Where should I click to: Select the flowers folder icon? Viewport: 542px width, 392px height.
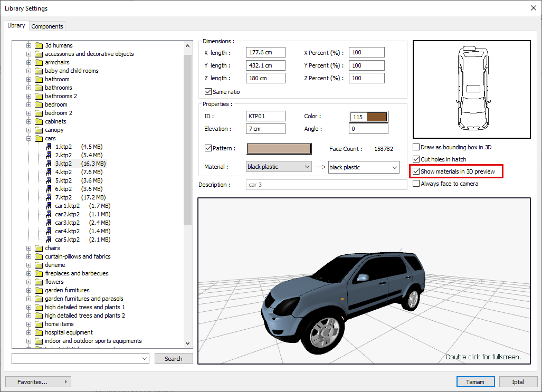[x=39, y=282]
